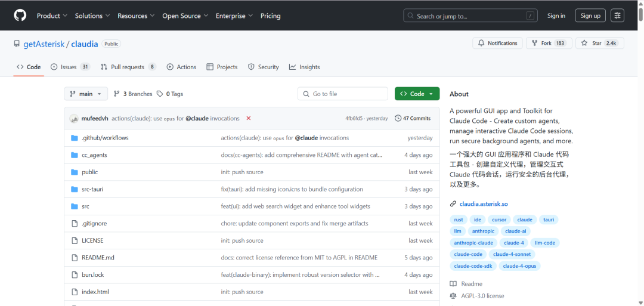644x306 pixels.
Task: Click the llm-code topic tag
Action: click(x=545, y=243)
